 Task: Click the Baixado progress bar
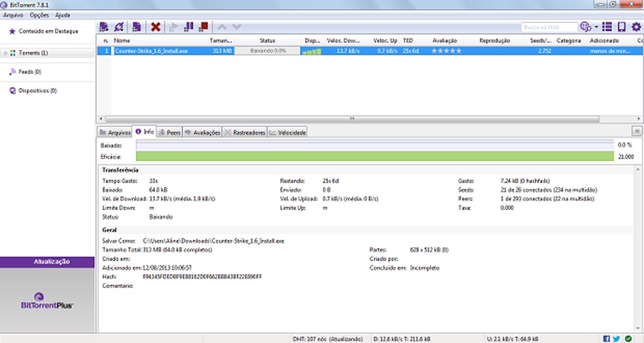click(374, 145)
